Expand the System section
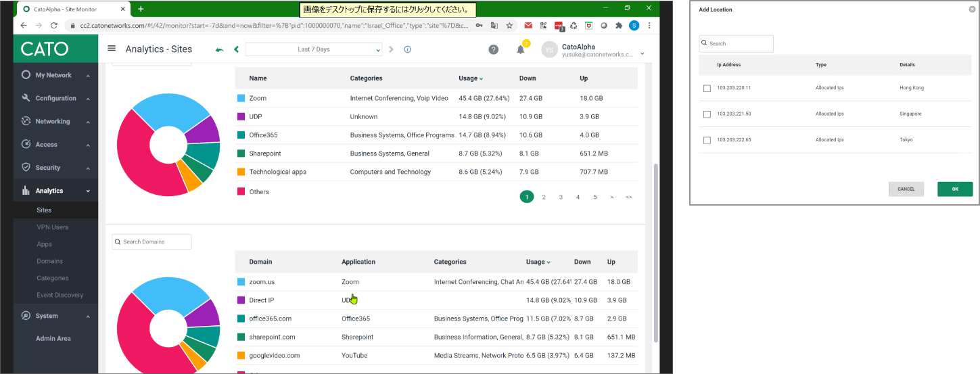The image size is (980, 374). point(88,317)
